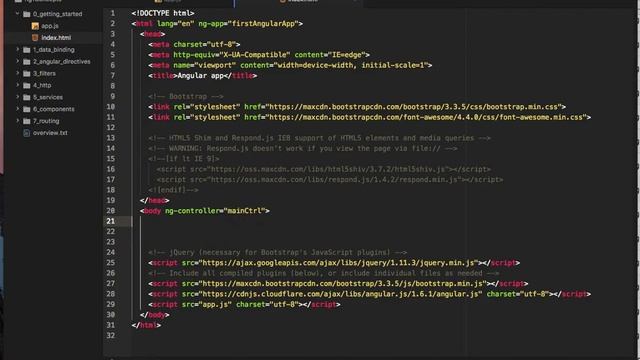The height and width of the screenshot is (360, 640).
Task: Click the angular.js cloudflare script URL
Action: point(340,294)
